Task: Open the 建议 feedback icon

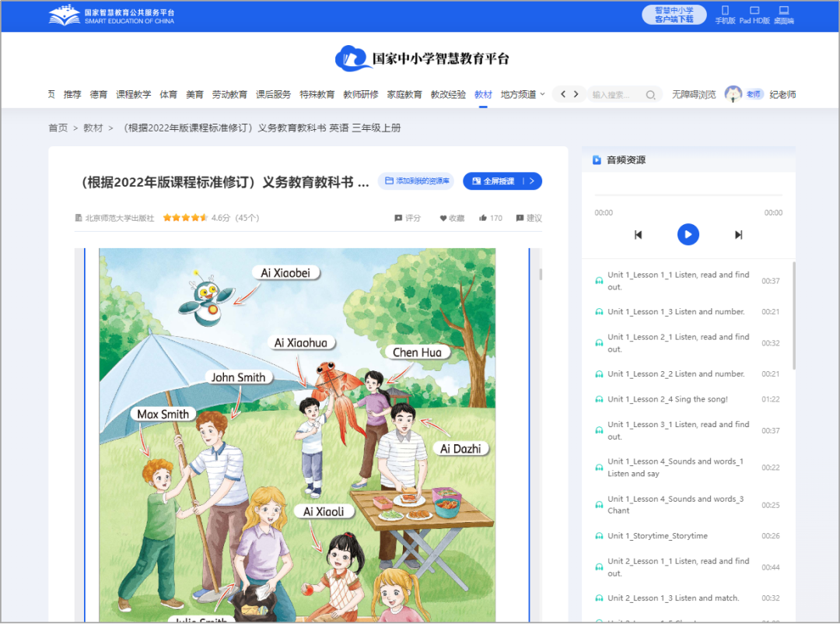Action: click(520, 218)
